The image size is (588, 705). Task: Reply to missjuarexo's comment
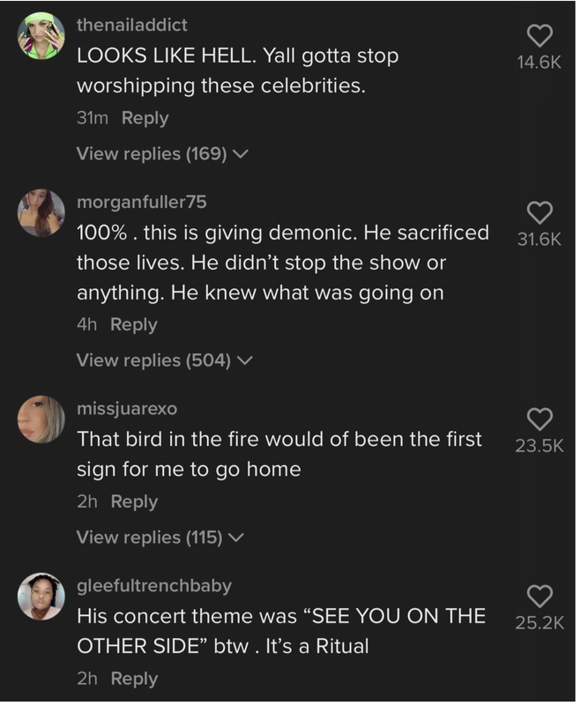point(134,502)
